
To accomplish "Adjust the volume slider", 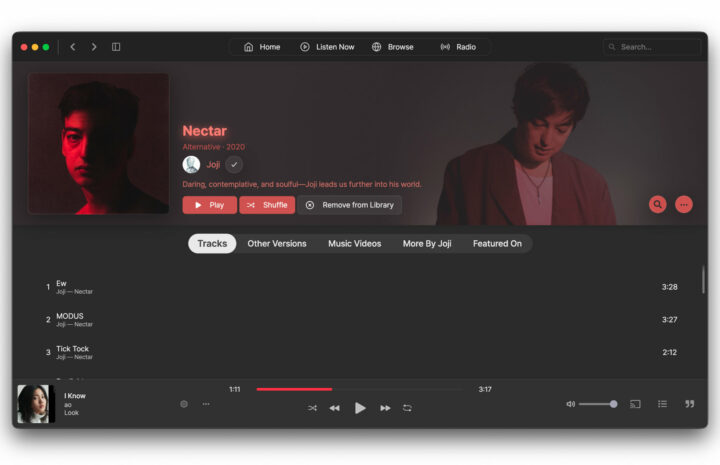I will click(x=598, y=404).
